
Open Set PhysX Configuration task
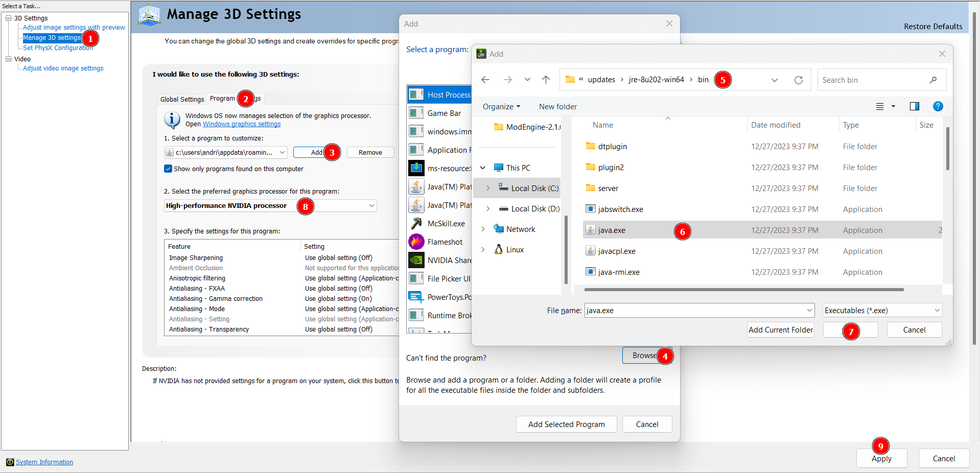pyautogui.click(x=58, y=48)
